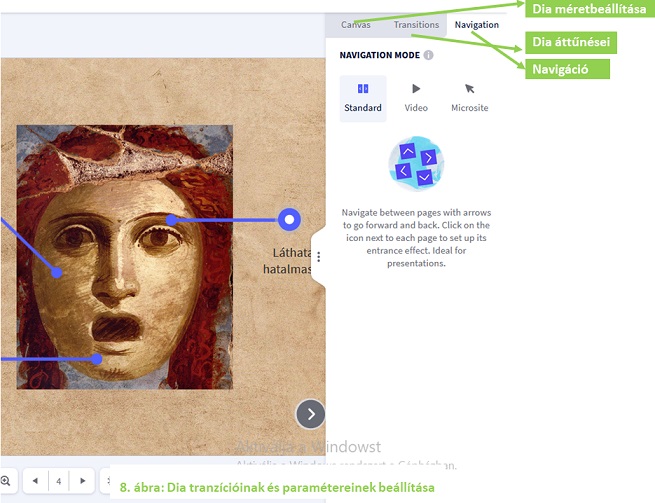Screen dimensions: 655x503
Task: Open the Transitions tab
Action: point(416,25)
